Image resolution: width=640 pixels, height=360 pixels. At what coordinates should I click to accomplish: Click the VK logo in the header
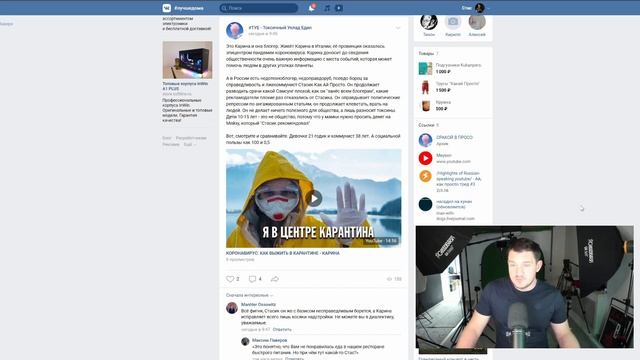coord(167,8)
